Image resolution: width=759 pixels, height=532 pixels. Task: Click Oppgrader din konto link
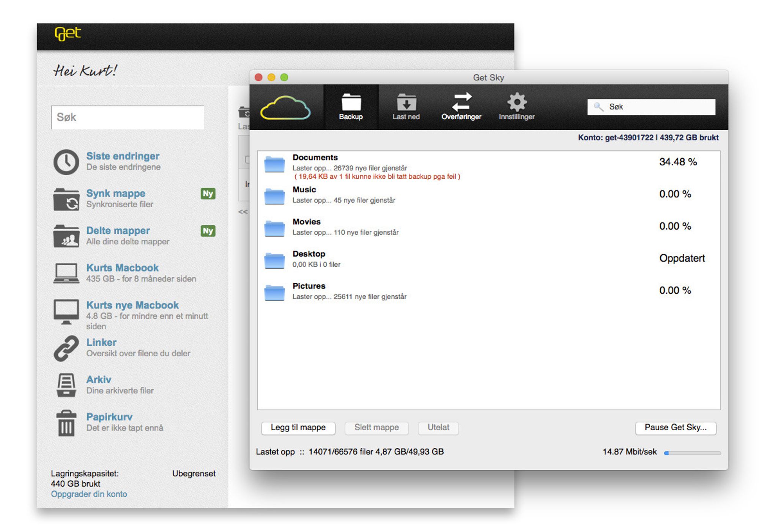89,494
